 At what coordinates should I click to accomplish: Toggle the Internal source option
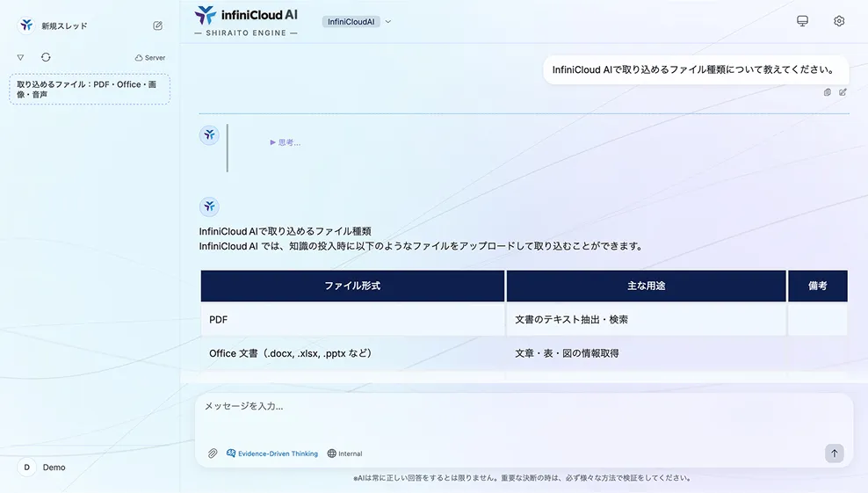[345, 453]
